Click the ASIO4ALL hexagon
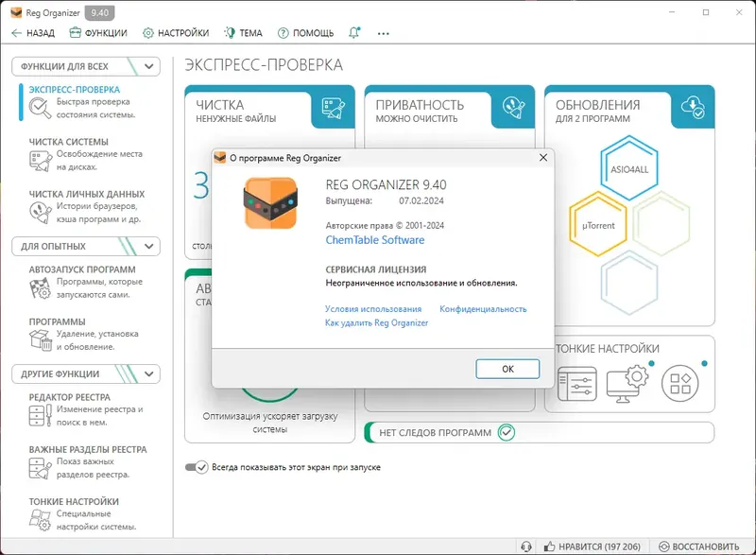This screenshot has height=555, width=756. 628,168
